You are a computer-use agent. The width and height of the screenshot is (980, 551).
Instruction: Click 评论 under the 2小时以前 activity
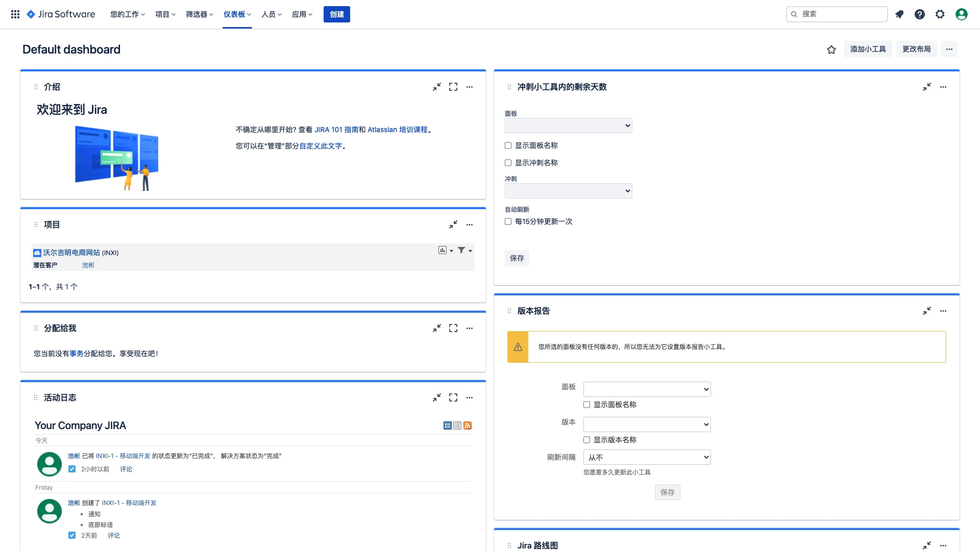tap(126, 469)
